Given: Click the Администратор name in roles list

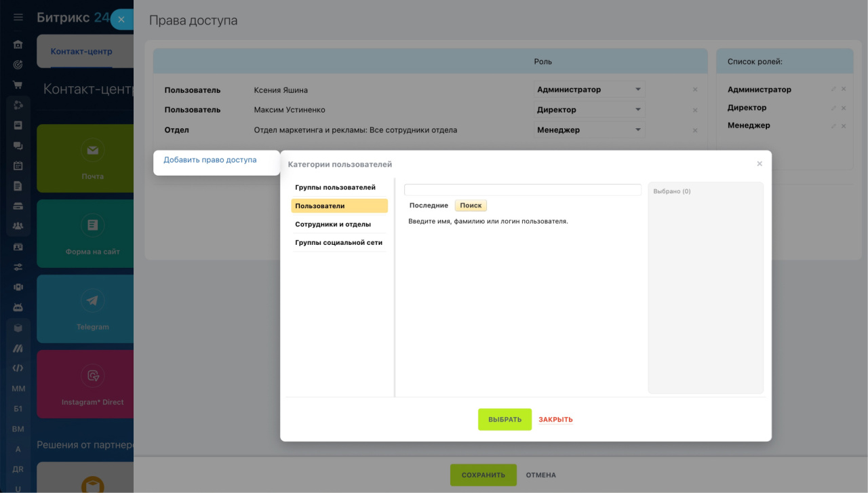Looking at the screenshot, I should pyautogui.click(x=759, y=90).
